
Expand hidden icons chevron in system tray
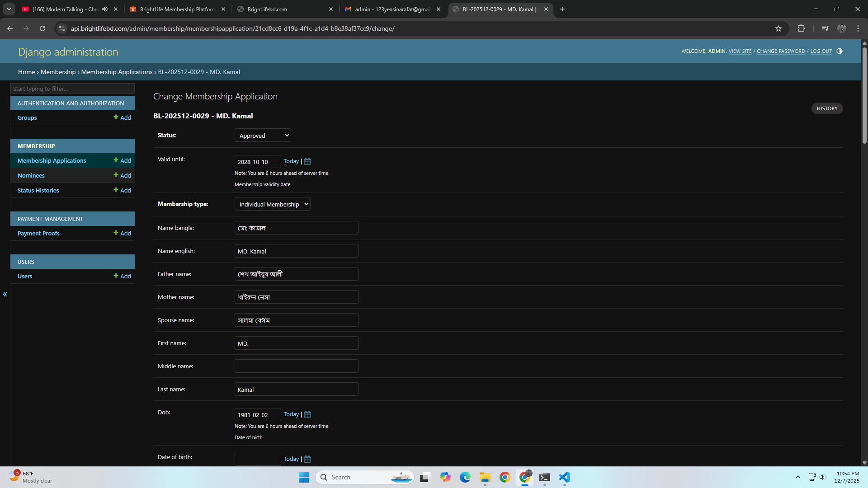click(x=797, y=477)
